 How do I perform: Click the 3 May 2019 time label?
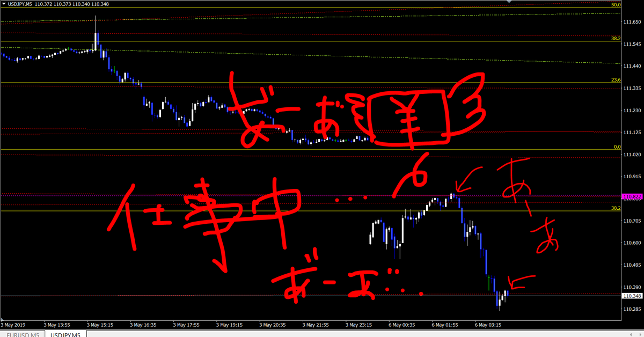tap(13, 325)
